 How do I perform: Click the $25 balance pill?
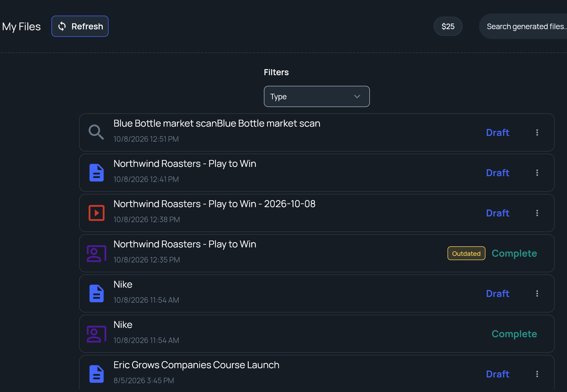point(448,26)
